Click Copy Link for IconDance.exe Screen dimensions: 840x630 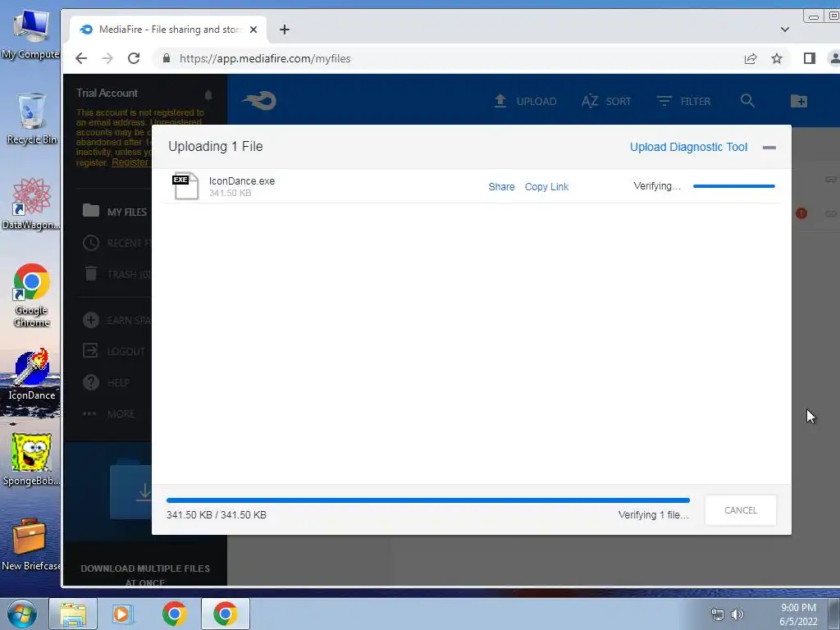[x=546, y=186]
